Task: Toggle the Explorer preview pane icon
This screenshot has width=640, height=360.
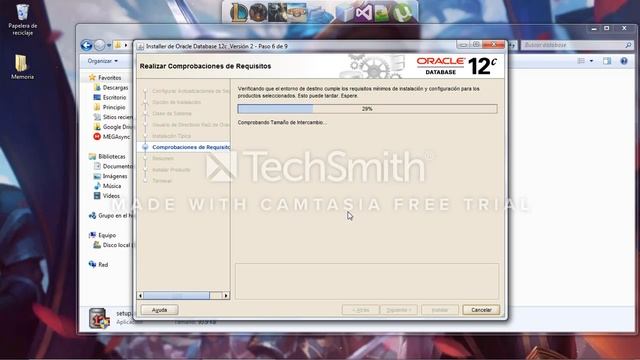Action: 607,61
